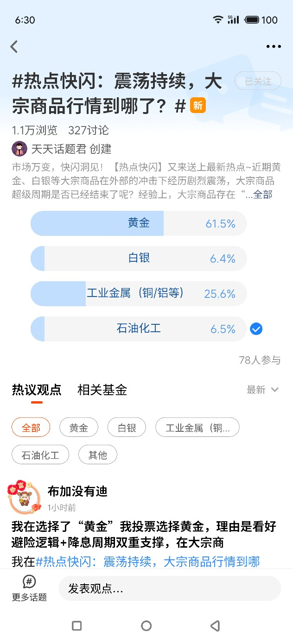The width and height of the screenshot is (293, 644).
Task: Open the 最新 sort dropdown
Action: coord(262,390)
